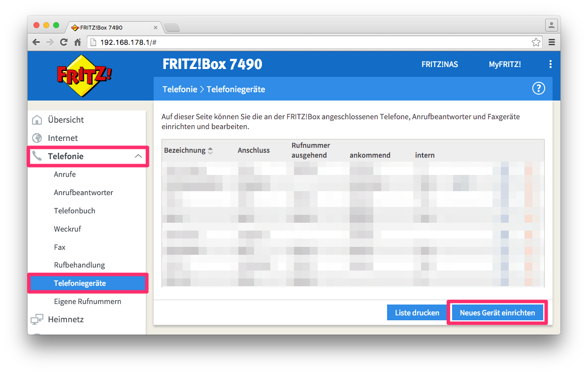The height and width of the screenshot is (374, 588).
Task: Open the Chrome hamburger menu
Action: tap(552, 42)
